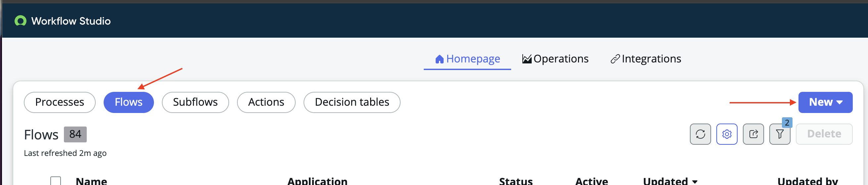Screen dimensions: 868x185
Task: Click the Status column header
Action: coord(515,181)
